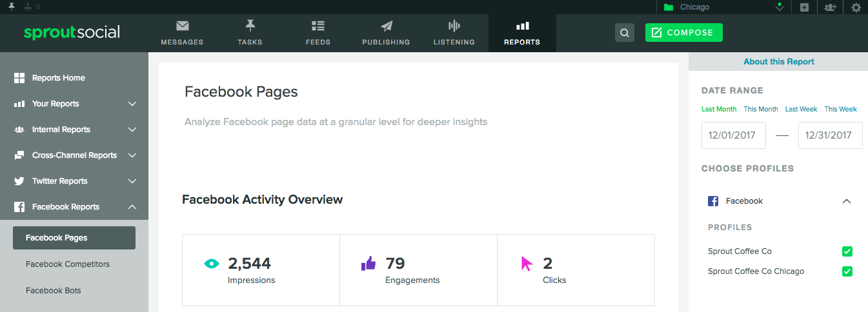The width and height of the screenshot is (868, 312).
Task: Toggle the Sprout Coffee Co checkbox
Action: 847,251
